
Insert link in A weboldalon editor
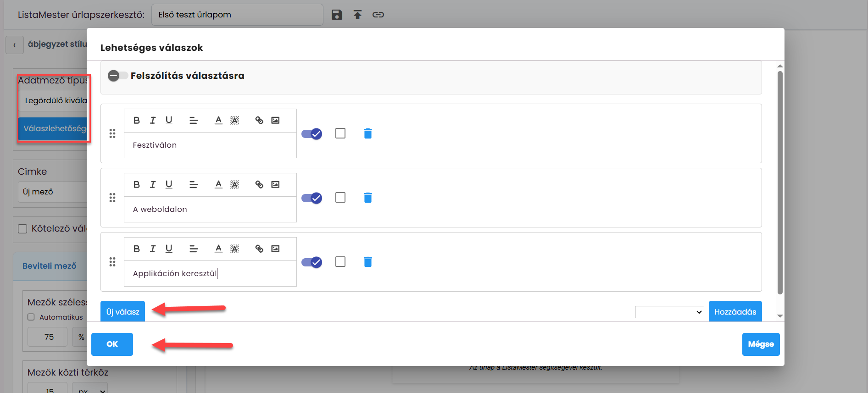click(x=259, y=184)
